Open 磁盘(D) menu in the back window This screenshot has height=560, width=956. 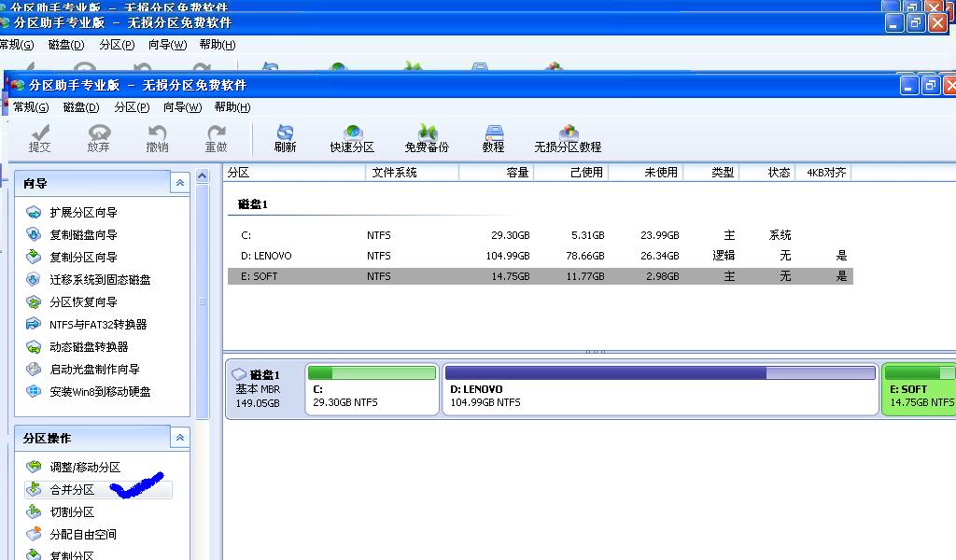point(66,45)
